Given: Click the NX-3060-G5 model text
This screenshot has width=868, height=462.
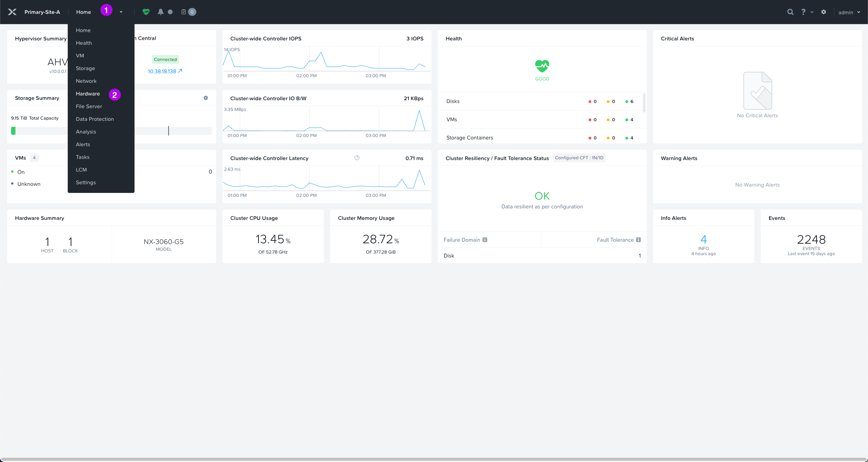Looking at the screenshot, I should (163, 242).
